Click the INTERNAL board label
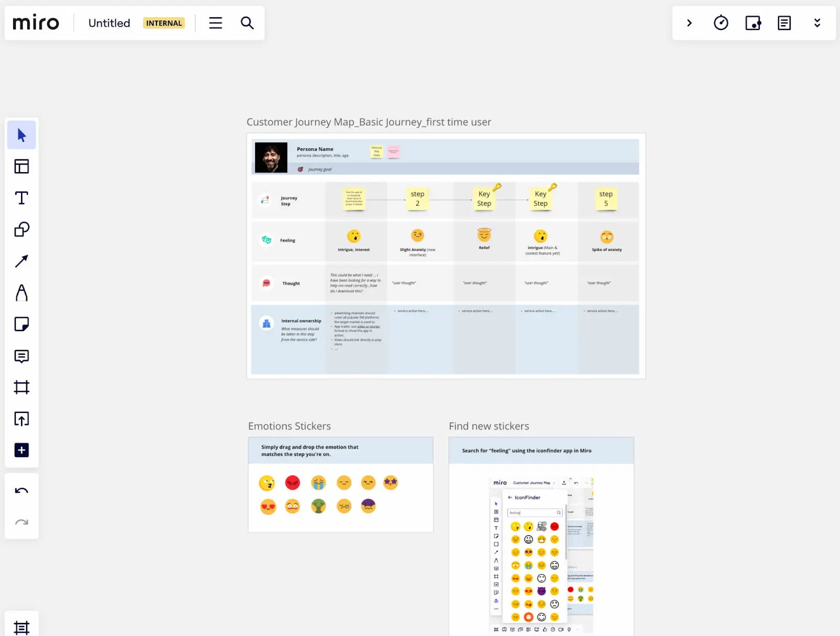The height and width of the screenshot is (636, 840). (x=163, y=23)
